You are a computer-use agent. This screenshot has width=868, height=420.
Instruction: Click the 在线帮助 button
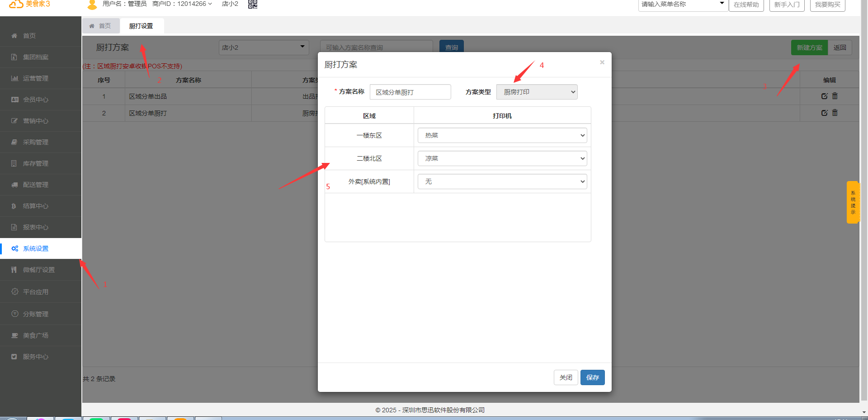click(x=746, y=5)
